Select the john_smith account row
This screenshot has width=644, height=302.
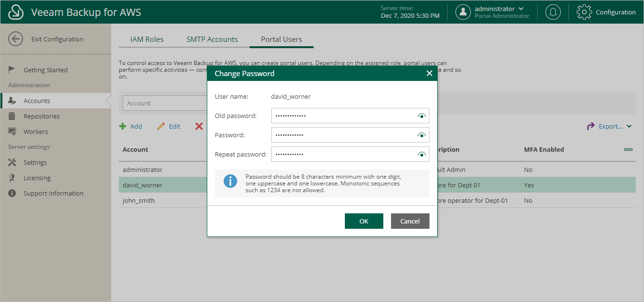[x=377, y=200]
